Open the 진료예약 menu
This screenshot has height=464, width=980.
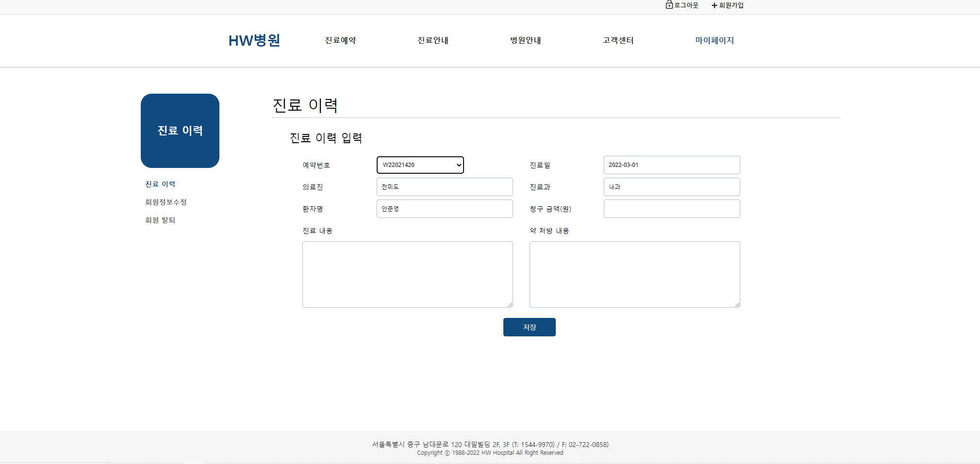(340, 40)
